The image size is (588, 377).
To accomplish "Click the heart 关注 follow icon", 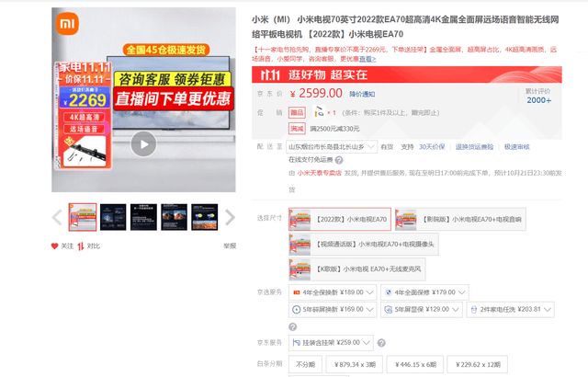I will pos(55,246).
